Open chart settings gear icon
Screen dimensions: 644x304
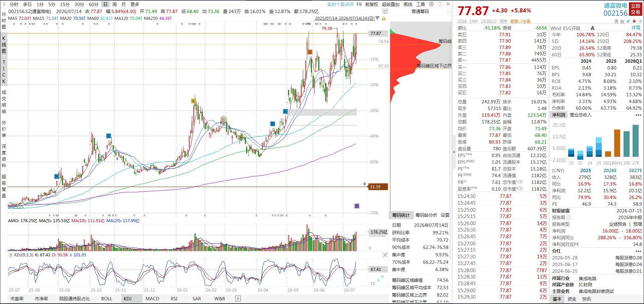tap(431, 4)
